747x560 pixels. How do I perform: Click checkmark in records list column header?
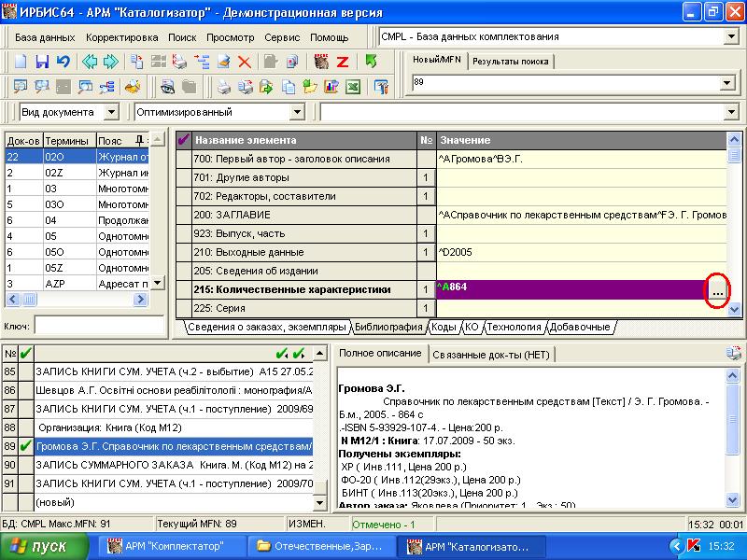25,352
